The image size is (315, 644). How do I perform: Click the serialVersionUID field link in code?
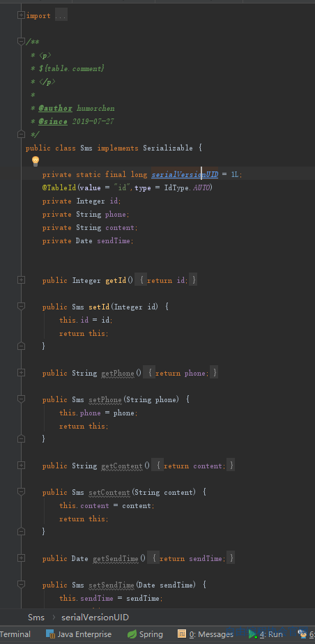pyautogui.click(x=185, y=174)
